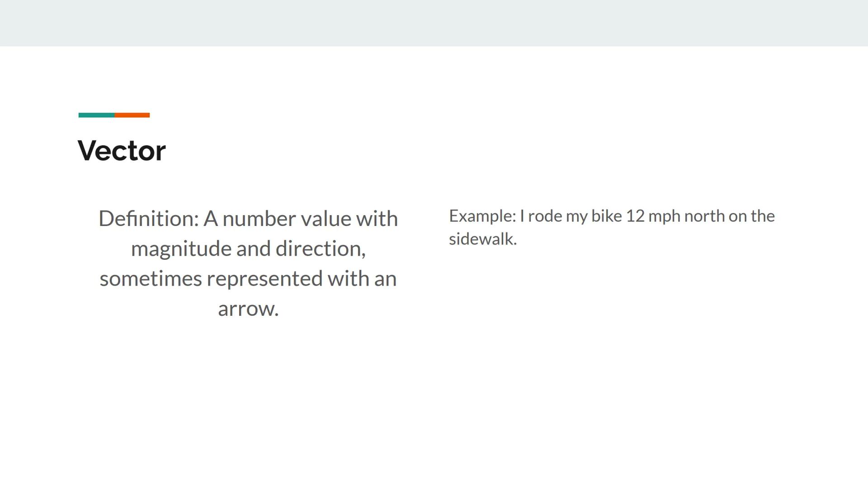This screenshot has height=488, width=868.
Task: Click the light gray header band at top
Action: (x=434, y=23)
